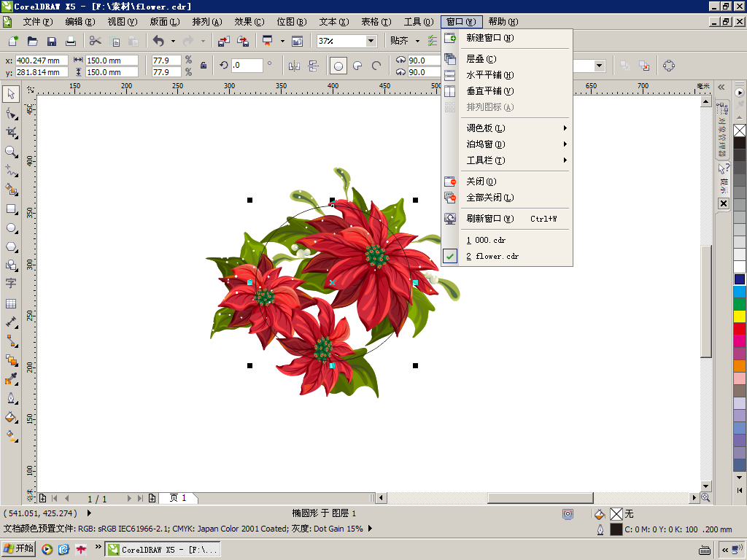The width and height of the screenshot is (747, 560).
Task: Choose Tile Horizontally entry
Action: coord(507,75)
